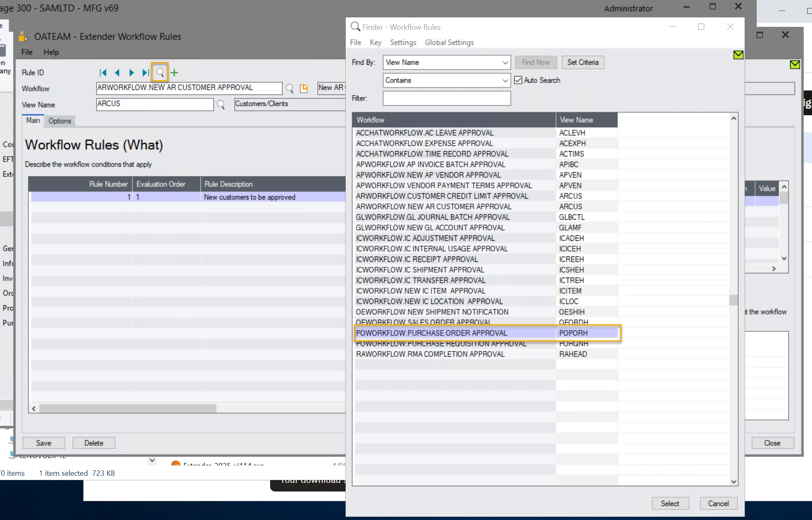Select GLWORKFLOW.GL JOURNAL BATCH APPROVAL row
812x520 pixels.
pos(486,217)
